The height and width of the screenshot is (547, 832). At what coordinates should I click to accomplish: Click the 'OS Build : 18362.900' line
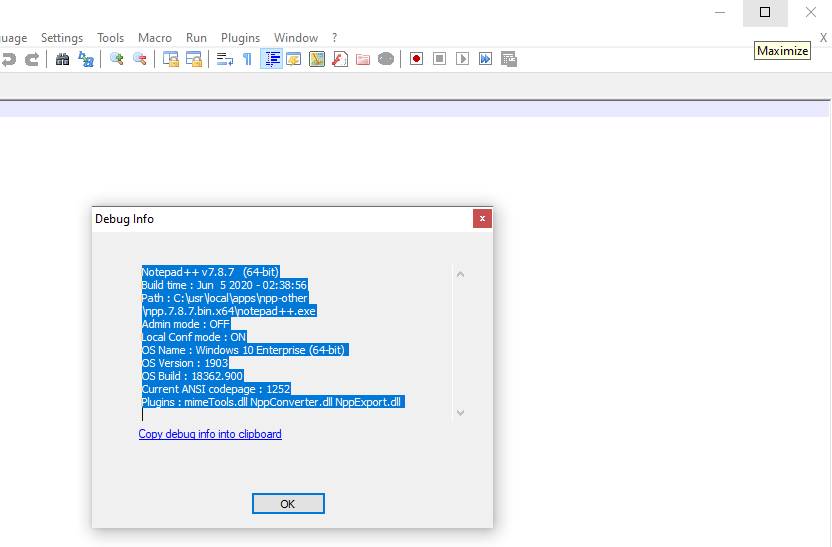tap(193, 376)
